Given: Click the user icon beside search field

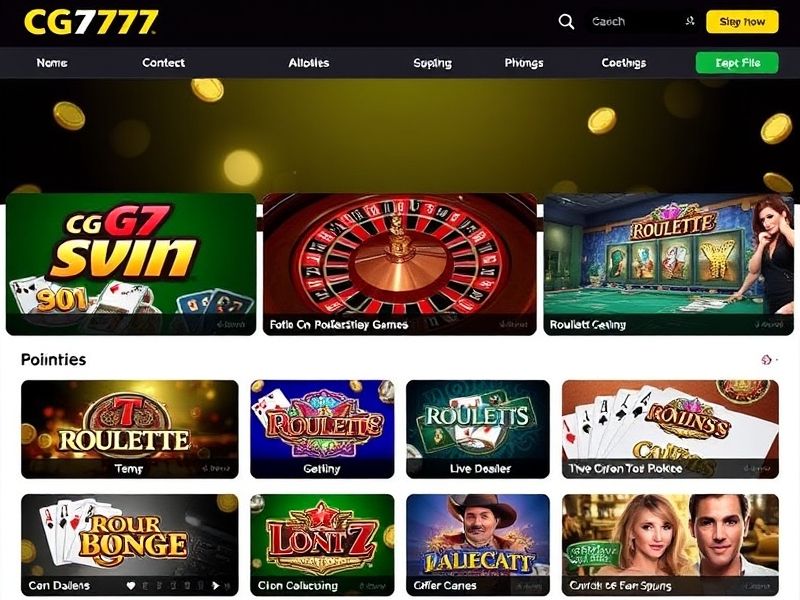Looking at the screenshot, I should click(690, 21).
